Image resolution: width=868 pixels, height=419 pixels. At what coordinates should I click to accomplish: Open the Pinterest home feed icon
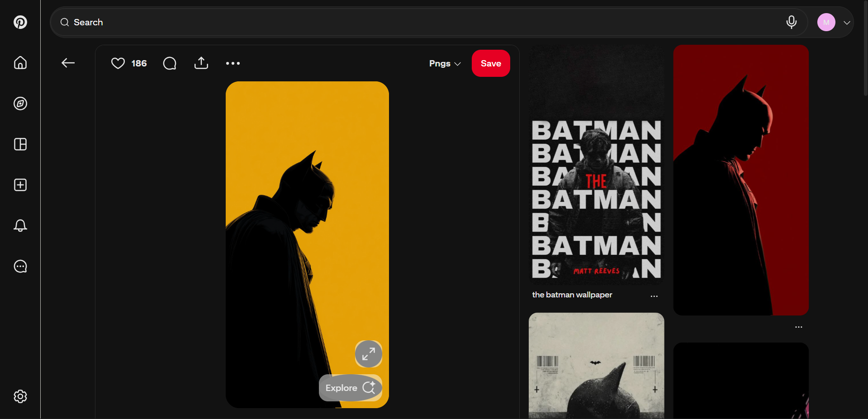tap(20, 63)
